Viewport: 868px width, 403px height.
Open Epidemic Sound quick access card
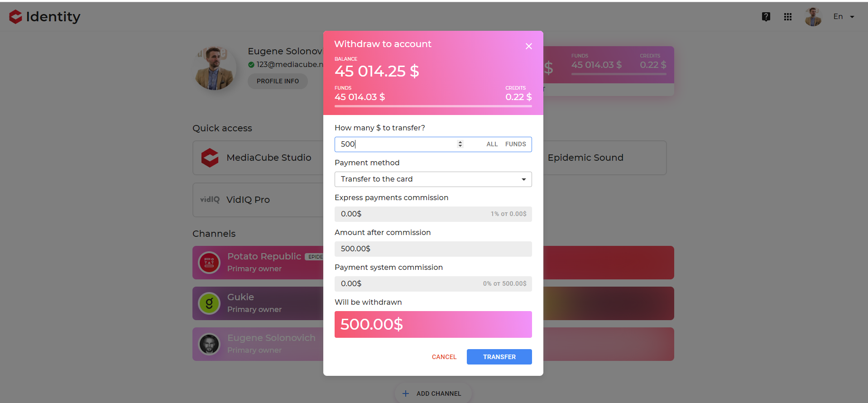click(604, 158)
